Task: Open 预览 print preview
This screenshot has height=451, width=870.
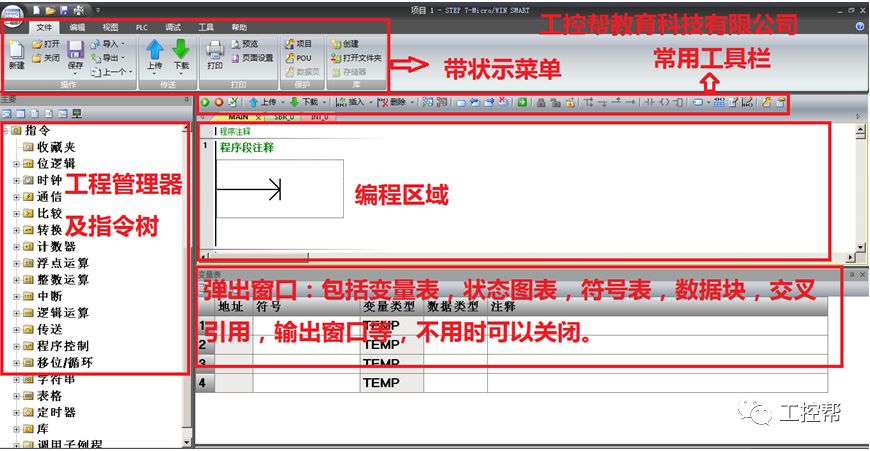Action: pyautogui.click(x=245, y=44)
